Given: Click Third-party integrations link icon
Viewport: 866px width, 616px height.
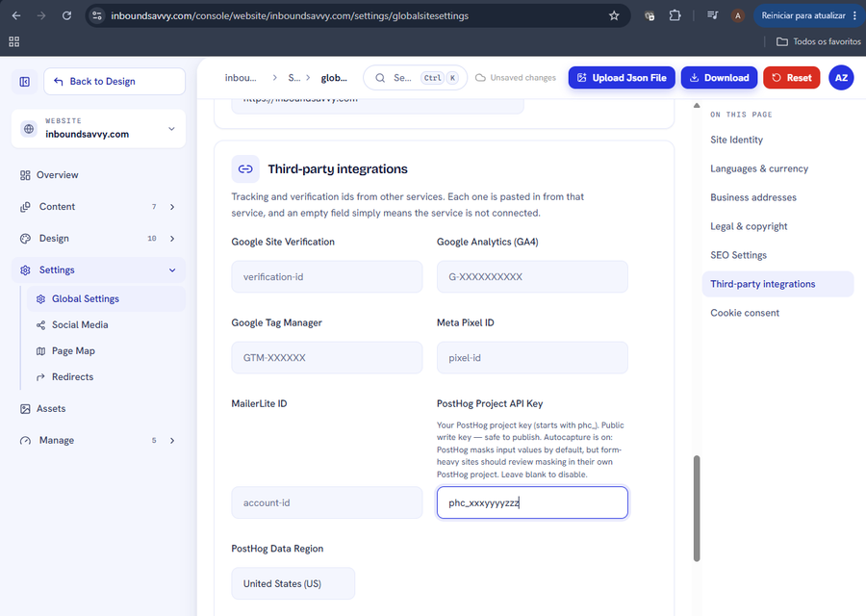Looking at the screenshot, I should [x=245, y=169].
